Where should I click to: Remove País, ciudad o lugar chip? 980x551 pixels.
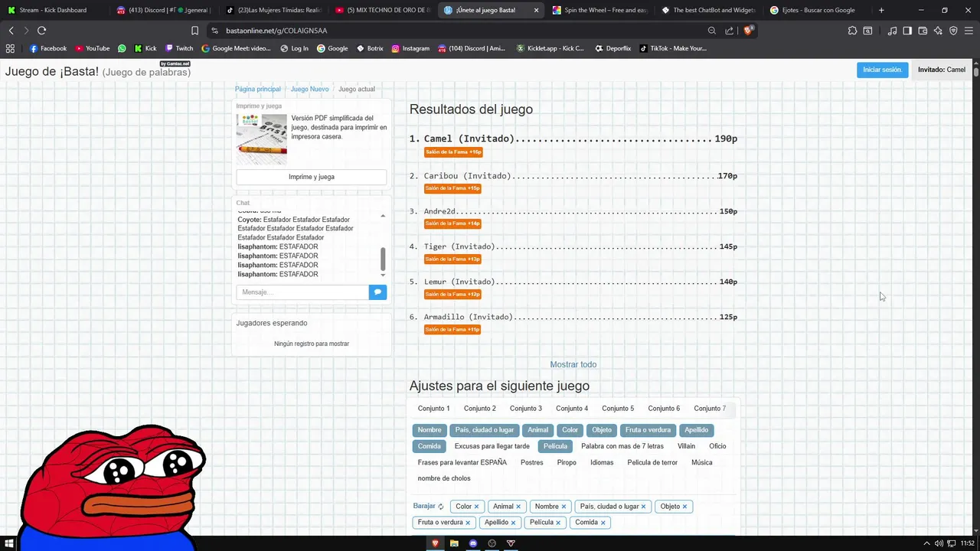tap(643, 507)
